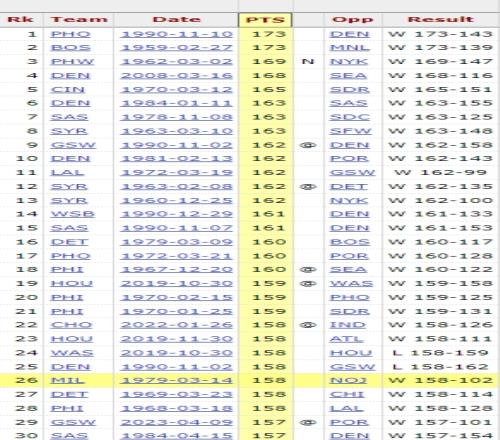Click the Opp column header
Viewport: 500px width, 440px height.
tap(353, 20)
